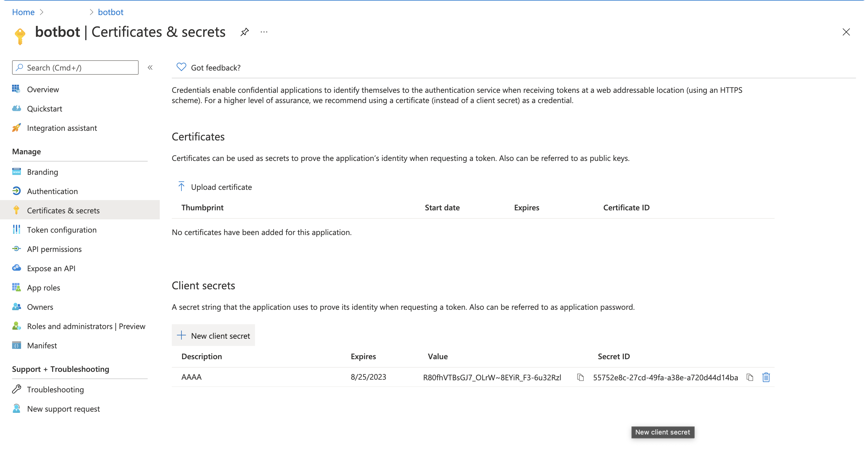The width and height of the screenshot is (868, 452).
Task: Pin the botbot blade with pin icon
Action: click(245, 32)
